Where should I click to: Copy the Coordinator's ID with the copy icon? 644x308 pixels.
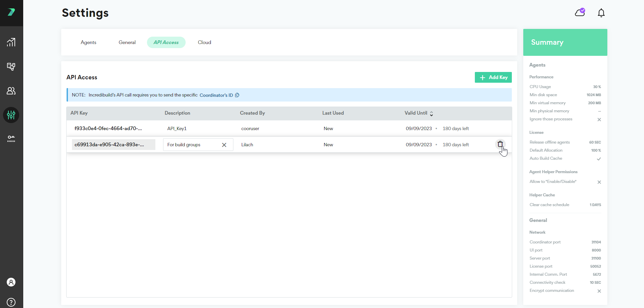tap(237, 95)
